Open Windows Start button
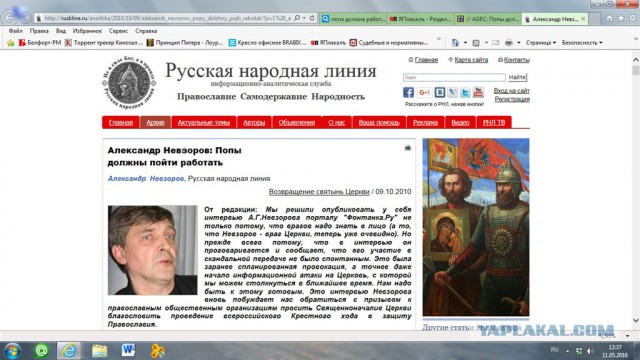640x360 pixels. (x=12, y=351)
